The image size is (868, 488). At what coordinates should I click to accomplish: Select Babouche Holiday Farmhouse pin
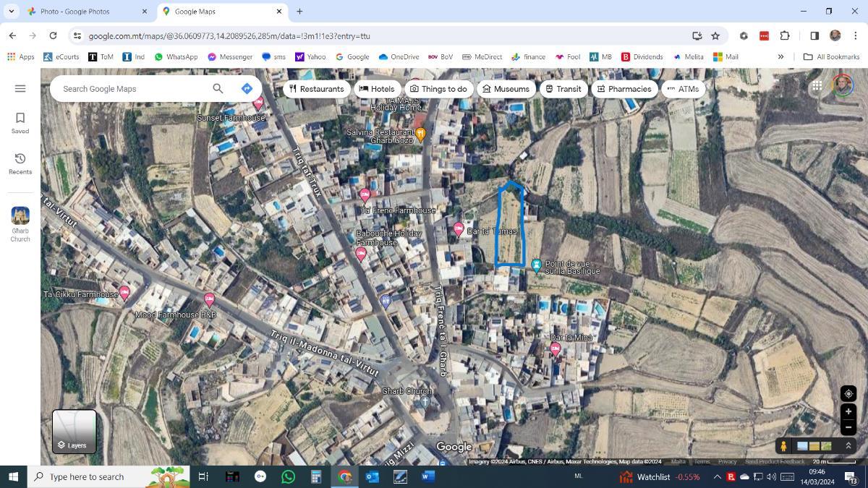point(361,254)
